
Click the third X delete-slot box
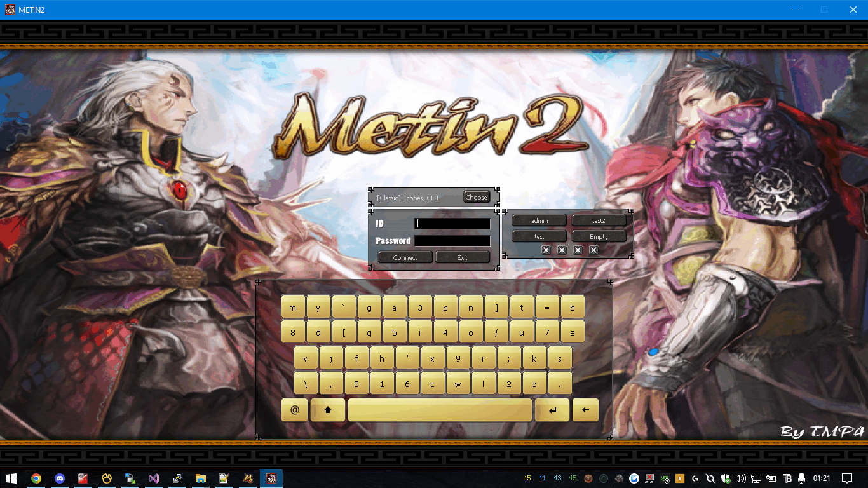tap(578, 250)
